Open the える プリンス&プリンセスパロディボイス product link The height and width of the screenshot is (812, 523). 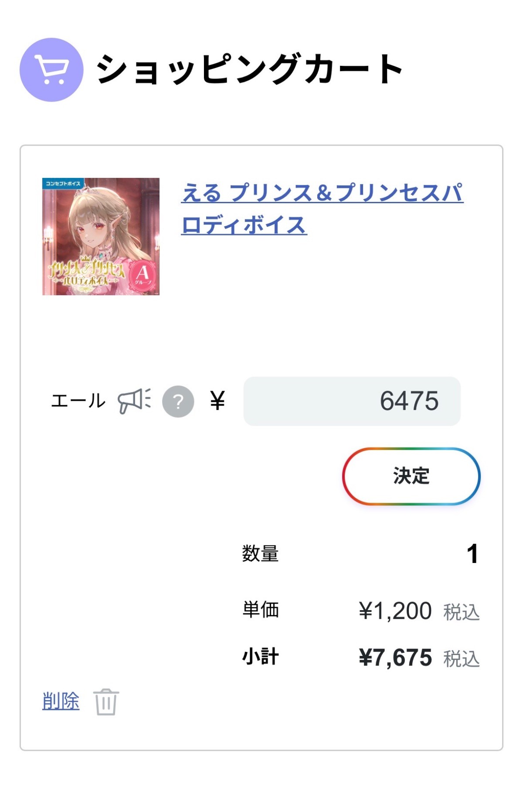coord(322,208)
